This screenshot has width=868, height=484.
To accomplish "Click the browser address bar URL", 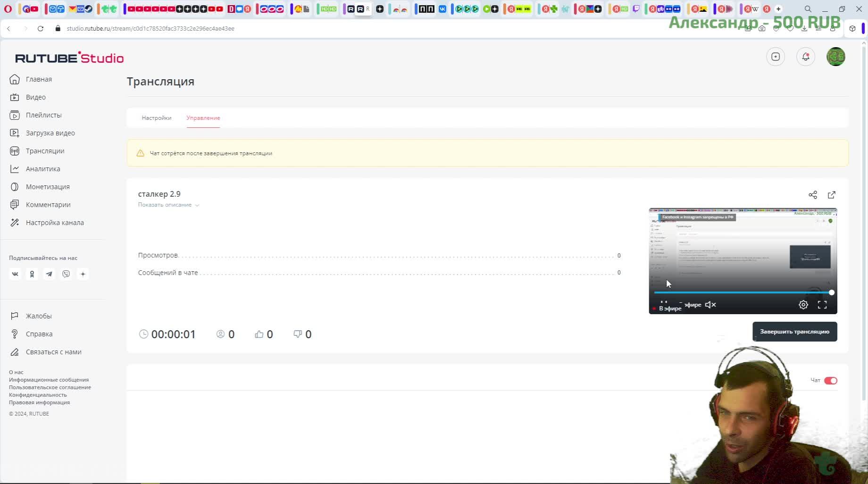I will click(150, 28).
